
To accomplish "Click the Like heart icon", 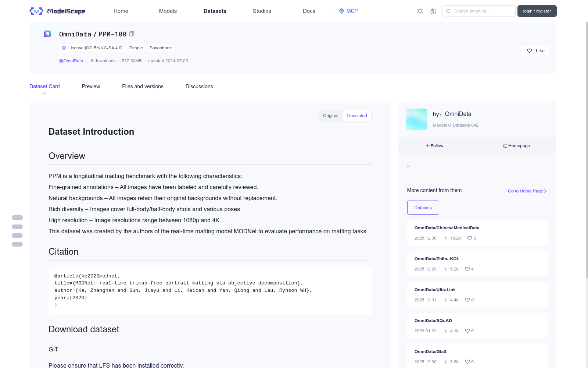I will [530, 51].
